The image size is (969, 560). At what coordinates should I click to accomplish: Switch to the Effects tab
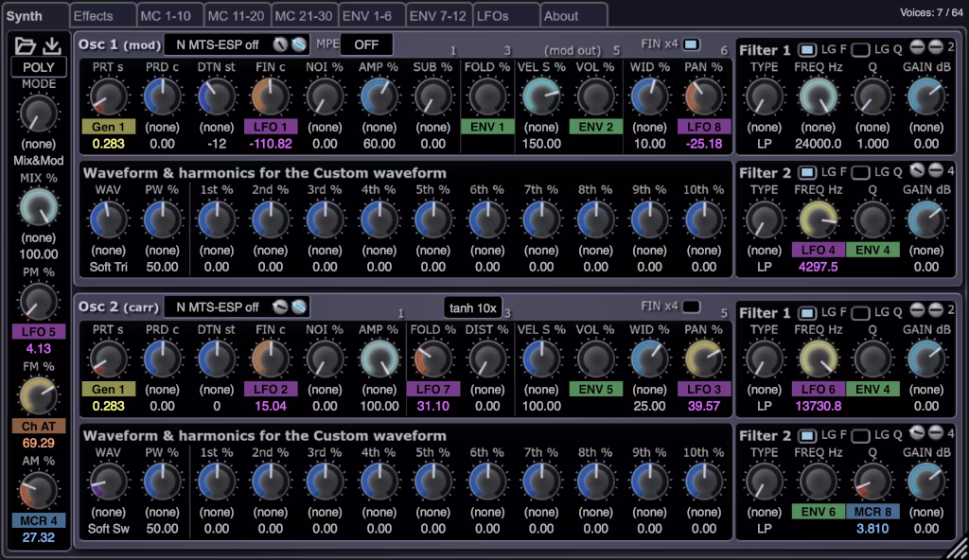101,15
